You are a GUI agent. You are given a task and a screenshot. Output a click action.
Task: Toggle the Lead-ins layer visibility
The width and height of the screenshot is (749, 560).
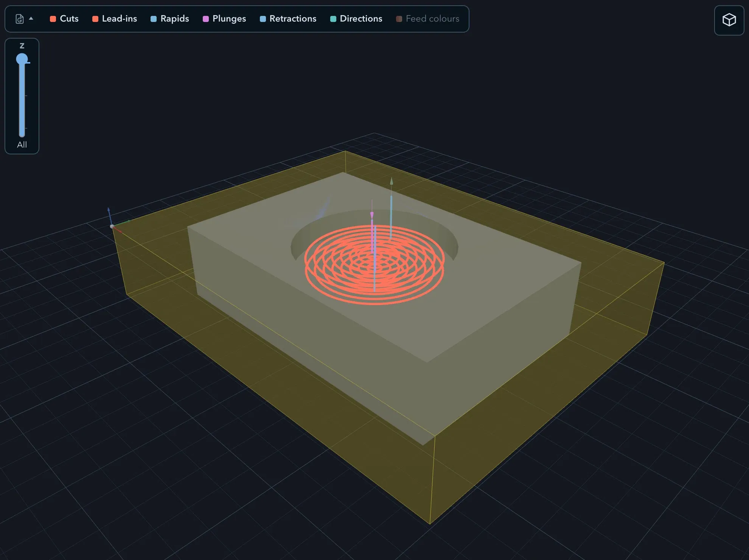(x=115, y=19)
